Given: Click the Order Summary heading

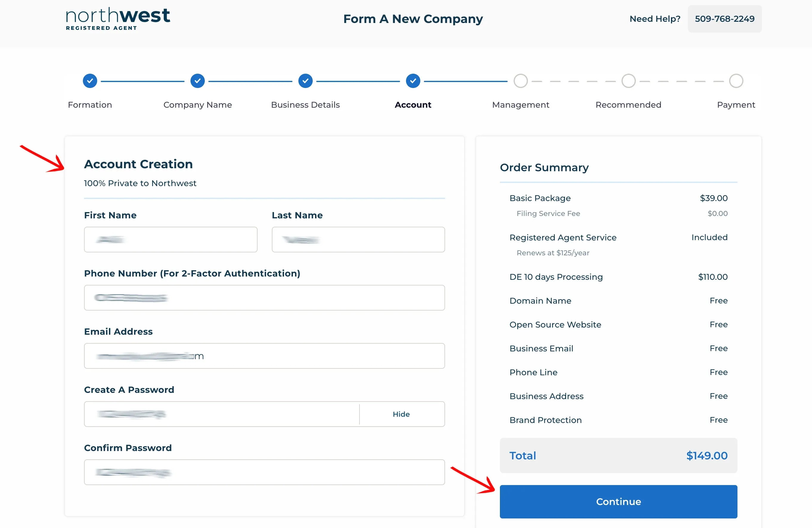Looking at the screenshot, I should click(544, 168).
